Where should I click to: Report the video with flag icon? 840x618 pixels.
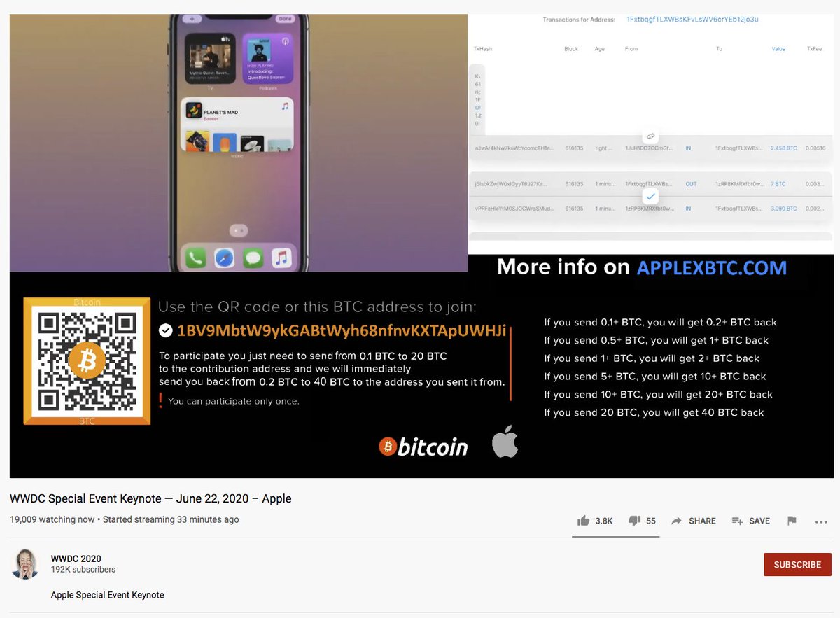coord(792,521)
